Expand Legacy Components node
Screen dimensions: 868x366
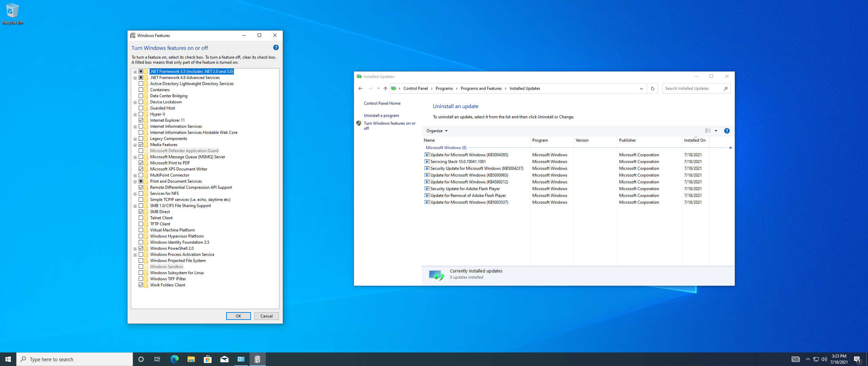135,139
